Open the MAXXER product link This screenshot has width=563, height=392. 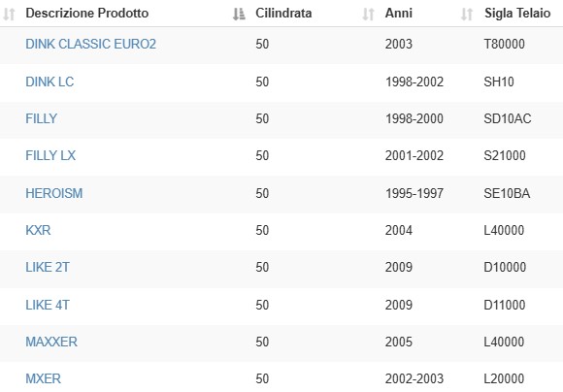(51, 342)
